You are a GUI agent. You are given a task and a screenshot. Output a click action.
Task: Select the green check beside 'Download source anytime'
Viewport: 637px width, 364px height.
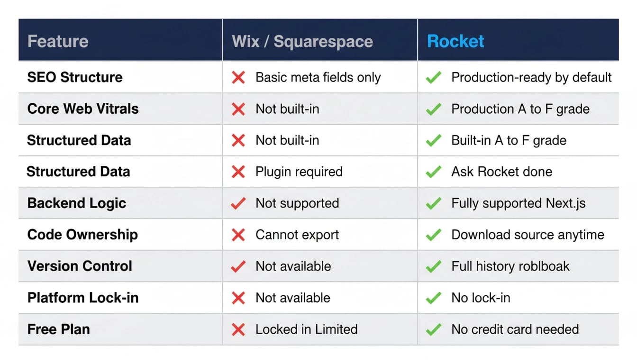(433, 235)
